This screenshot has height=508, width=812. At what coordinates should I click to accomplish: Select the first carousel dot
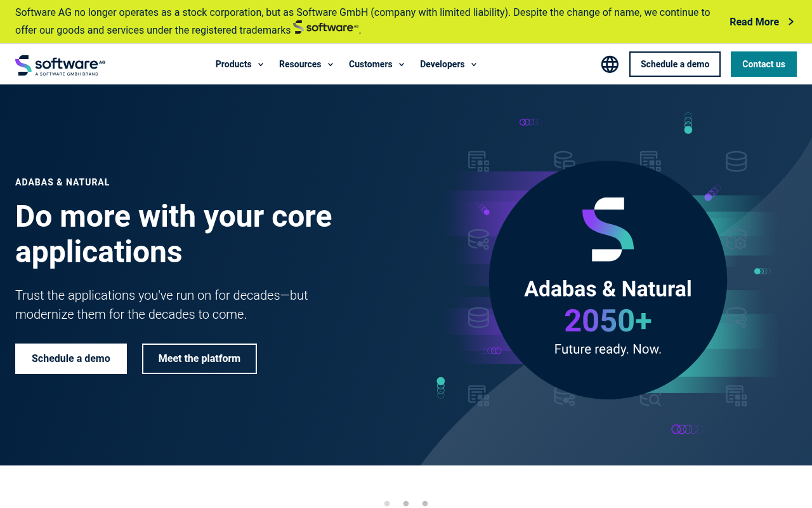(386, 503)
